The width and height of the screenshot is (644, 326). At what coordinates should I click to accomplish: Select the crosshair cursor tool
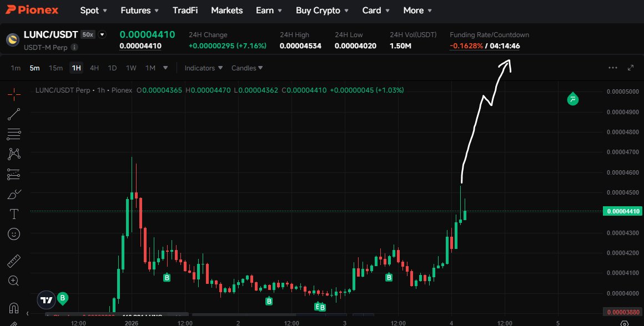click(14, 94)
